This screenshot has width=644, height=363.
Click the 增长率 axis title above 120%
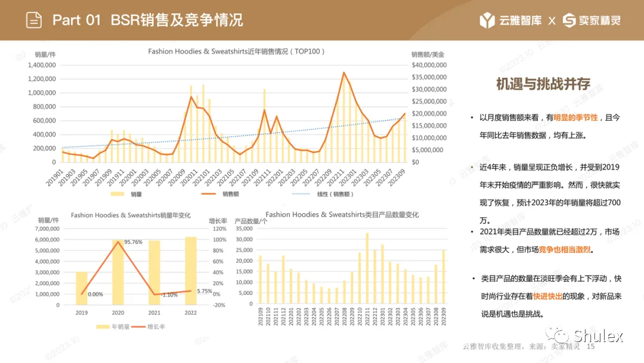(218, 221)
